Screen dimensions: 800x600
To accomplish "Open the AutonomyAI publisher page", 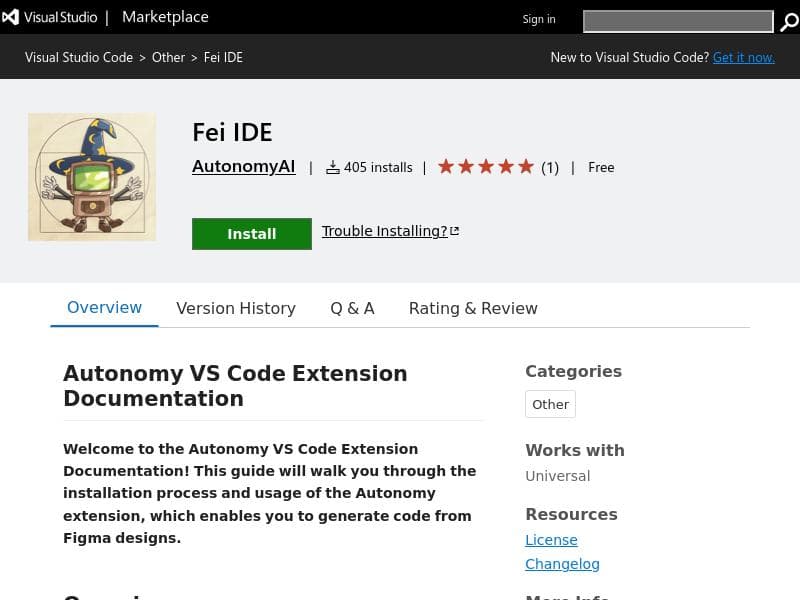I will [x=243, y=167].
